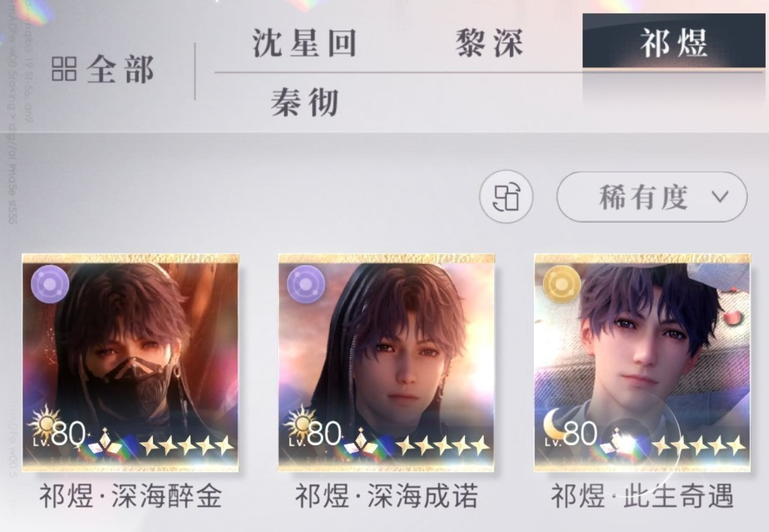
Task: Click the grid icon beside 全部
Action: (64, 69)
